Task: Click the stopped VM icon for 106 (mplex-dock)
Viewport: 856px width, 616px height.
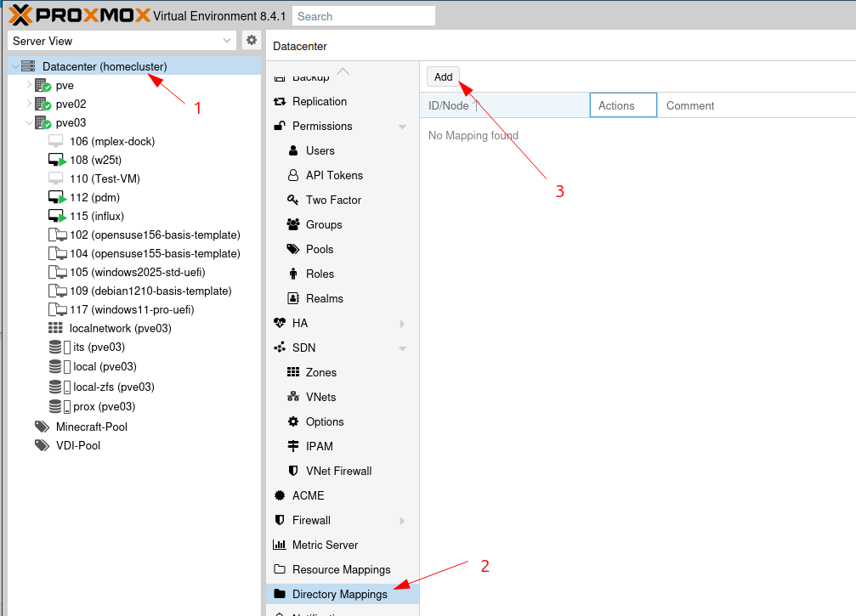Action: coord(56,141)
